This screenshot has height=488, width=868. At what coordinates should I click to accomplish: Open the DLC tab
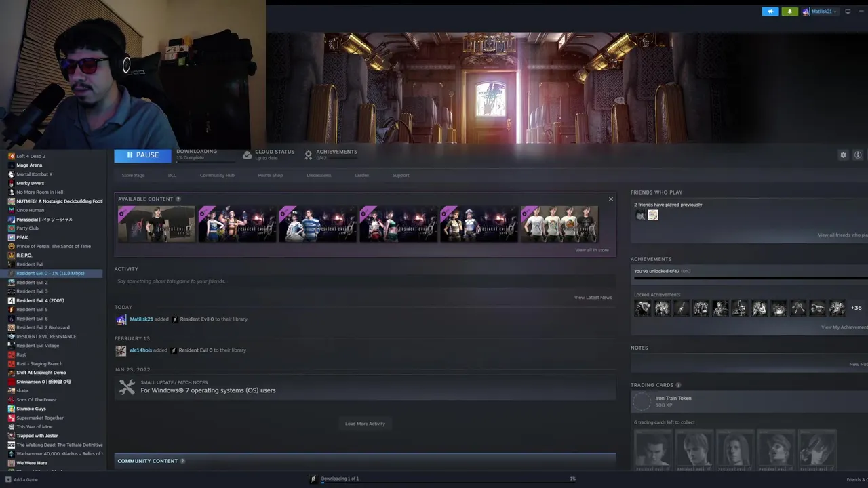(x=172, y=176)
